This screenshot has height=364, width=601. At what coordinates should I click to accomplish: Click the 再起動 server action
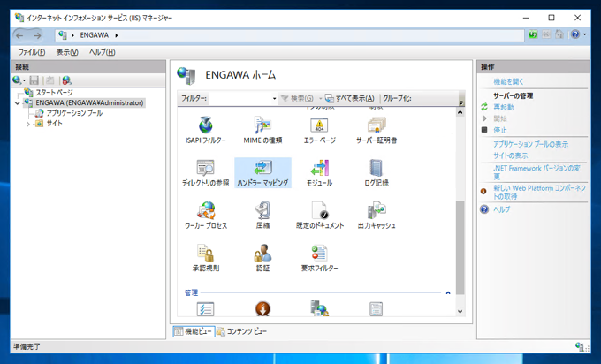point(503,107)
